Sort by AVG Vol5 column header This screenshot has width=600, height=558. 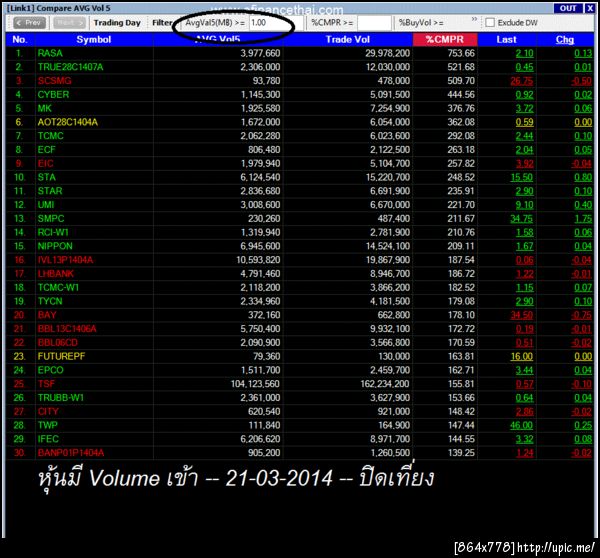click(218, 39)
